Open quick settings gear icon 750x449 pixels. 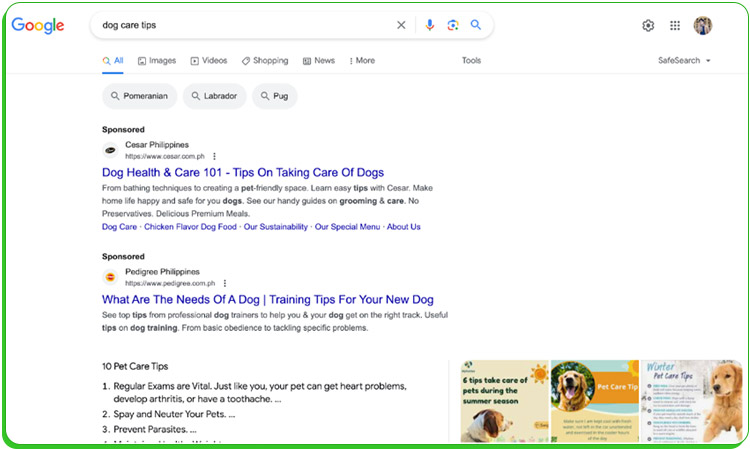[648, 25]
